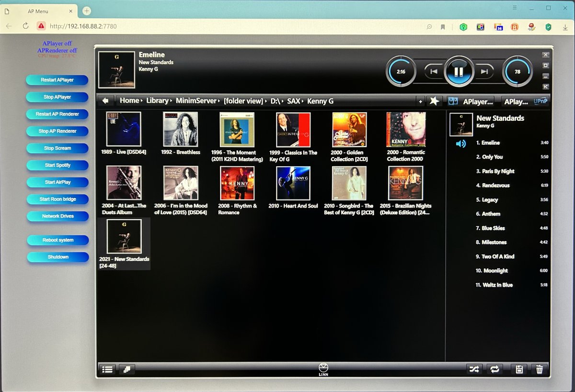This screenshot has height=392, width=575.
Task: Navigate to SAX in breadcrumb
Action: 293,101
